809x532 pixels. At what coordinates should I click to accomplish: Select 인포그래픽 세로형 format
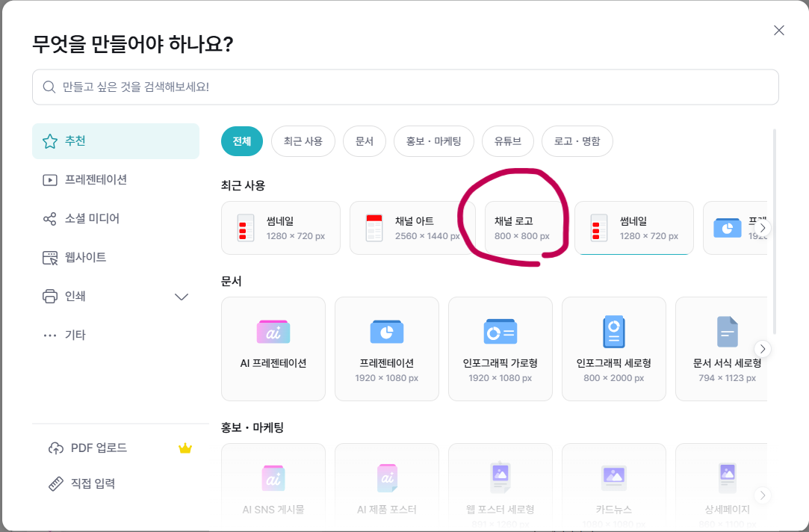pyautogui.click(x=613, y=348)
